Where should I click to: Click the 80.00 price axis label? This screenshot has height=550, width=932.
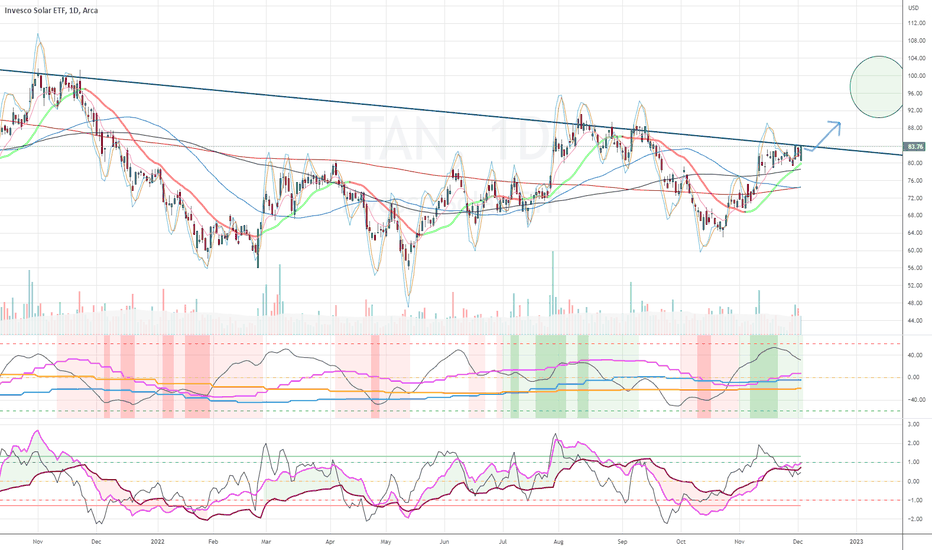(915, 163)
